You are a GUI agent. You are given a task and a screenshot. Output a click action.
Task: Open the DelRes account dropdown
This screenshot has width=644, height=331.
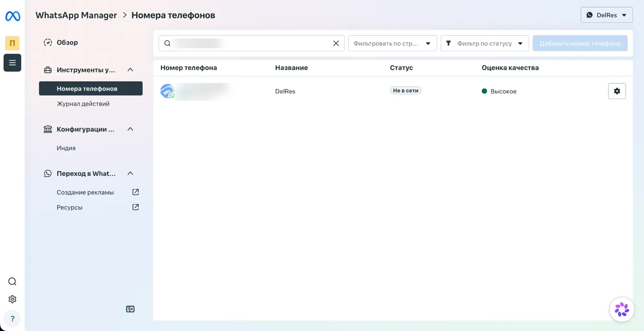(607, 15)
